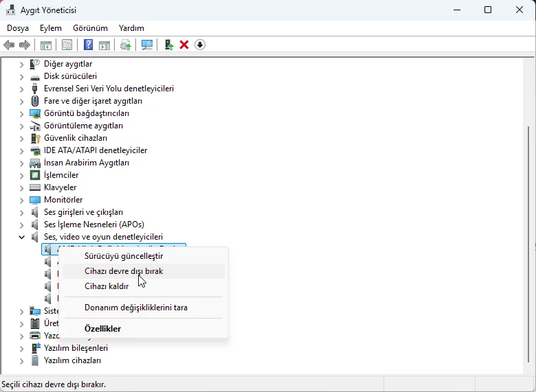536x392 pixels.
Task: Open the Eylem menu
Action: click(x=51, y=28)
